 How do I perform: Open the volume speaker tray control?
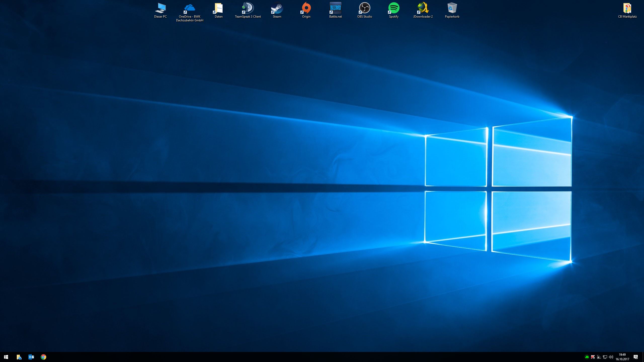click(x=611, y=357)
